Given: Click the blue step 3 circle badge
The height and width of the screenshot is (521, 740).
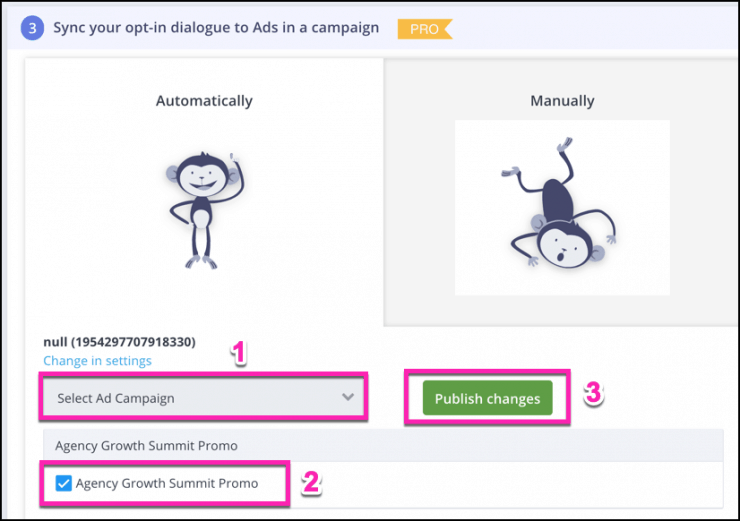Looking at the screenshot, I should pos(32,28).
